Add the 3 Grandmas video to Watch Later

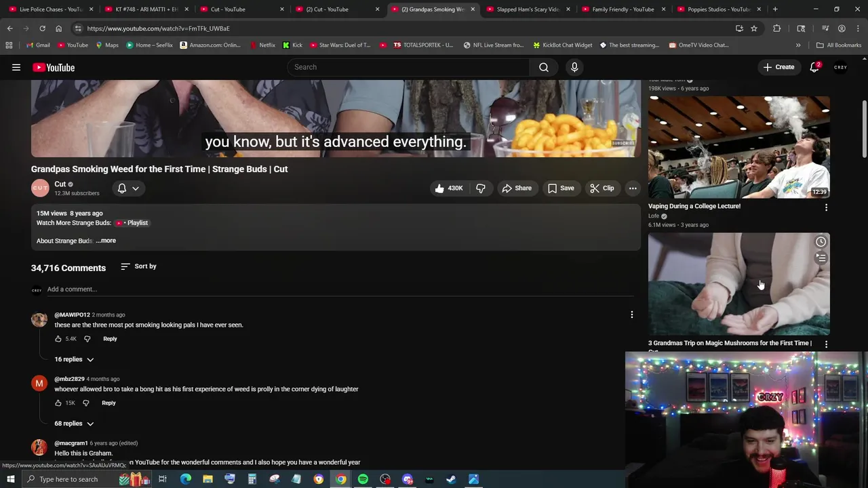821,242
